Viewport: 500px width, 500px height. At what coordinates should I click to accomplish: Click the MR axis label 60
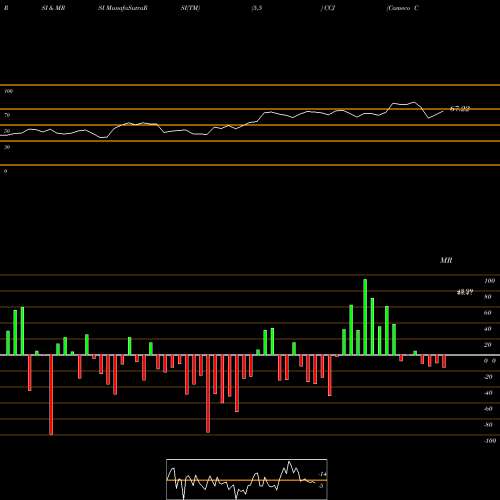[488, 313]
